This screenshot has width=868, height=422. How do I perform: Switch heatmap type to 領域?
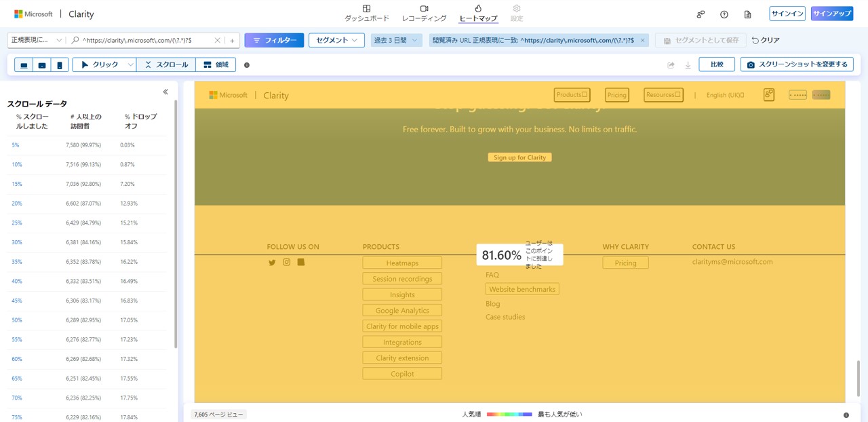[216, 65]
